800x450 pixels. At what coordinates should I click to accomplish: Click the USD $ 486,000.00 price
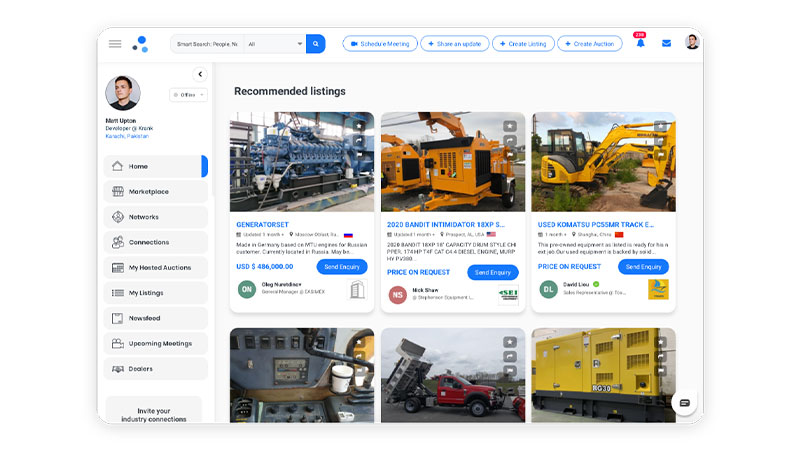coord(265,266)
